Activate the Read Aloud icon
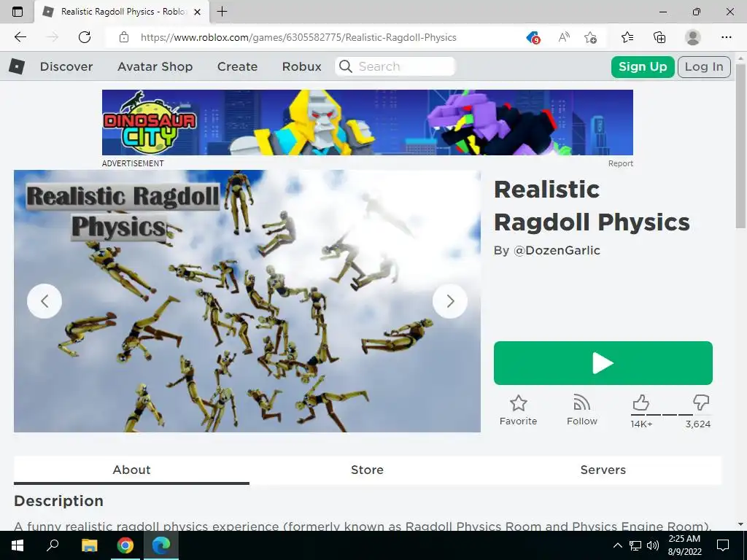This screenshot has height=560, width=747. (564, 37)
